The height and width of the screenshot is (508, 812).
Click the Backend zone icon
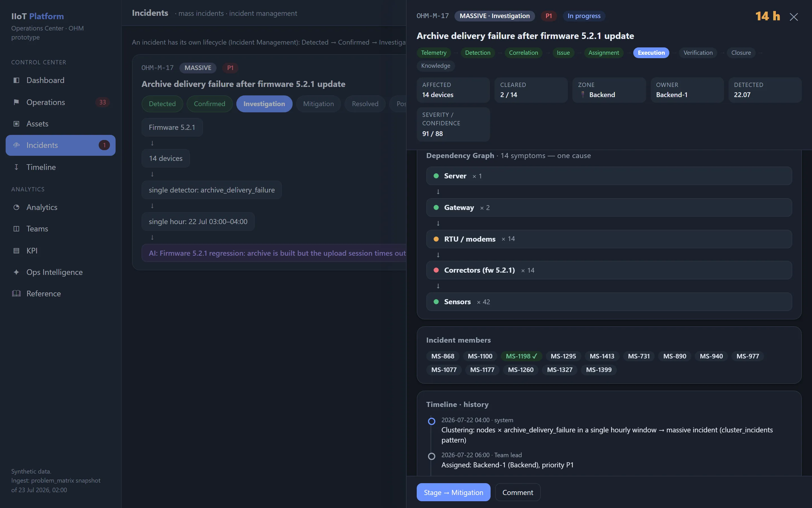tap(583, 95)
